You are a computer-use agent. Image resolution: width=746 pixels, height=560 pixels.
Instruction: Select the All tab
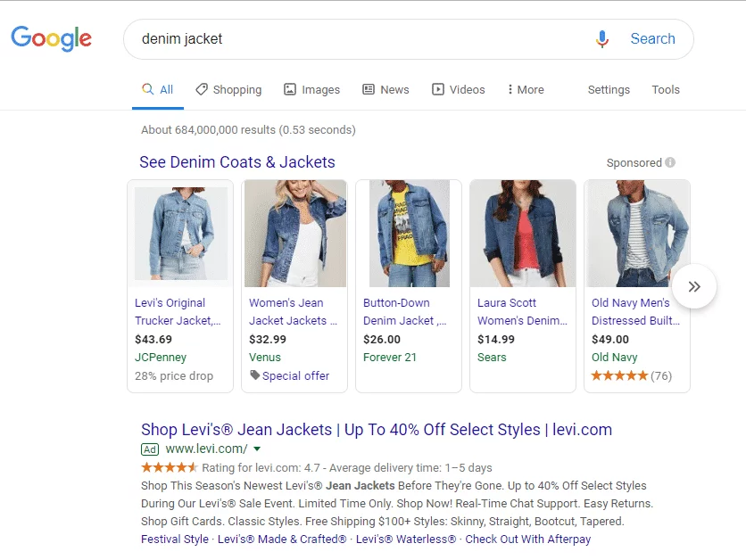coord(157,89)
